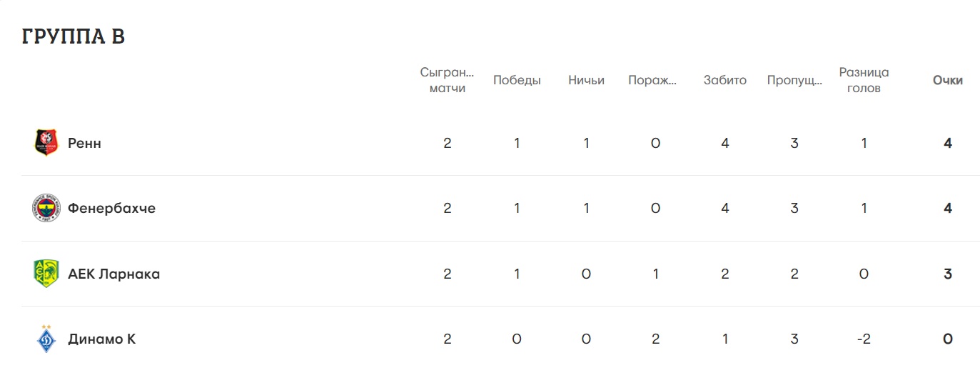
Task: Click the truncated Поражения column header
Action: 652,80
